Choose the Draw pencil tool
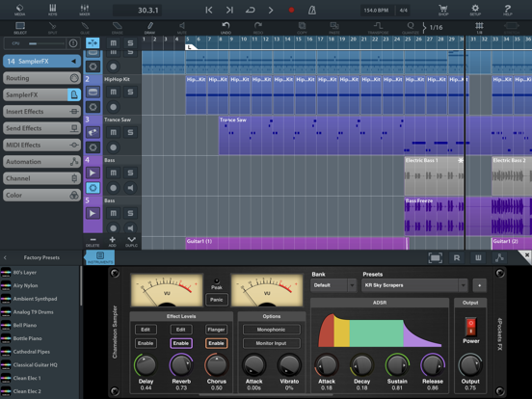The height and width of the screenshot is (399, 532). [149, 28]
